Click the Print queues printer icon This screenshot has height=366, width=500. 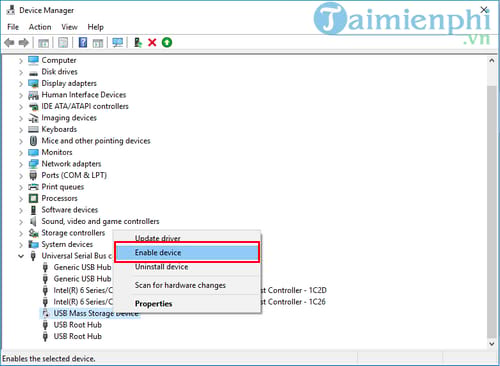coord(33,187)
